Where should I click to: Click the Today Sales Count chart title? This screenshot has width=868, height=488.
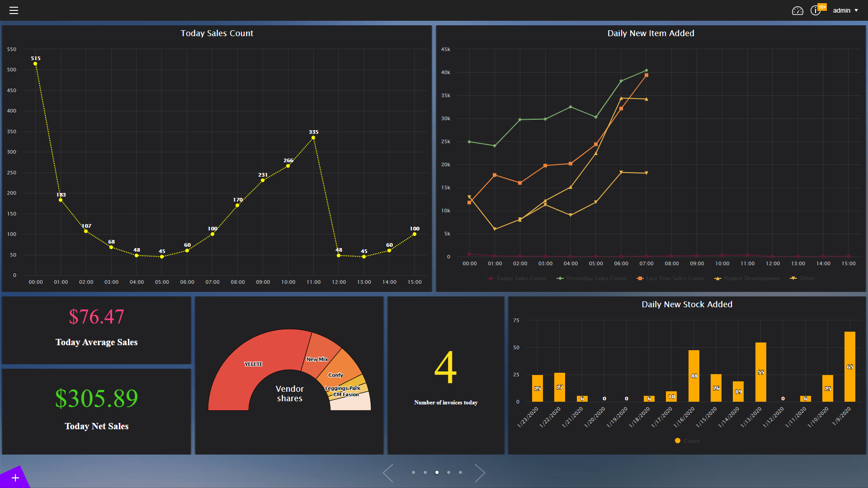tap(217, 33)
